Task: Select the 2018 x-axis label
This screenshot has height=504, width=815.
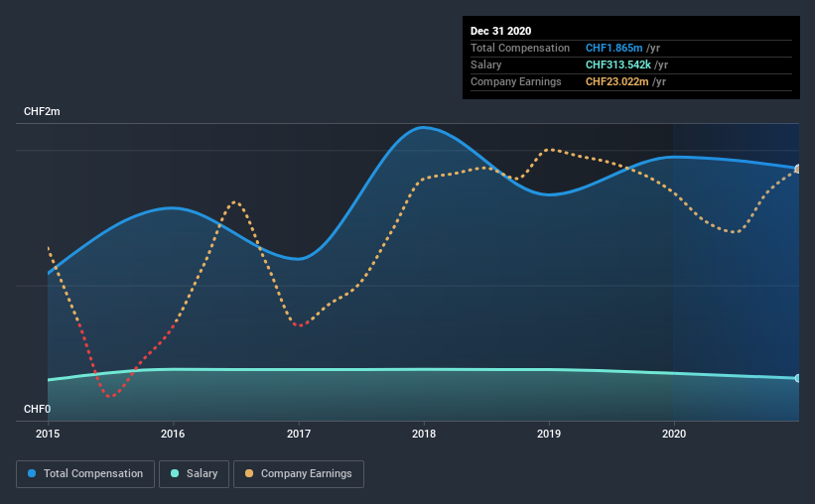Action: point(424,434)
